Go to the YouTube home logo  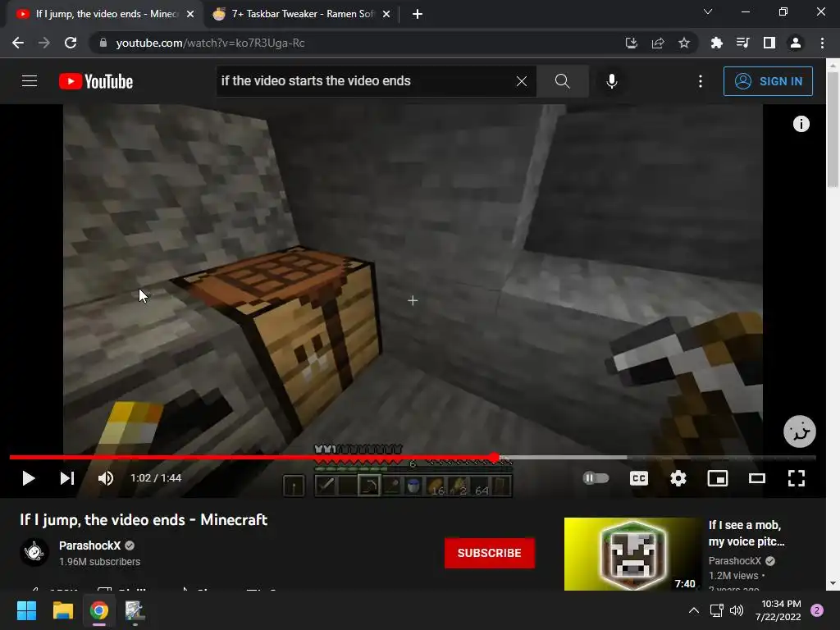[x=96, y=81]
